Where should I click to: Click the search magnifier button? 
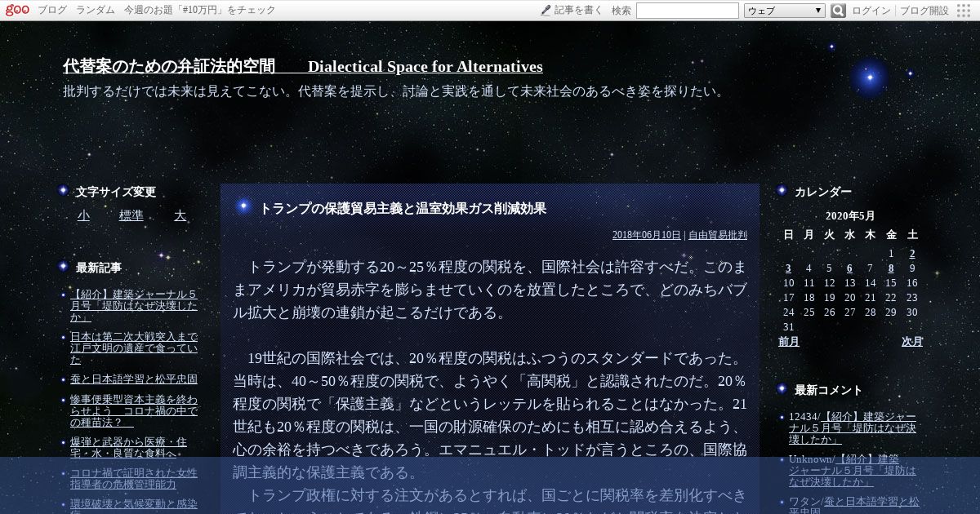[x=838, y=11]
